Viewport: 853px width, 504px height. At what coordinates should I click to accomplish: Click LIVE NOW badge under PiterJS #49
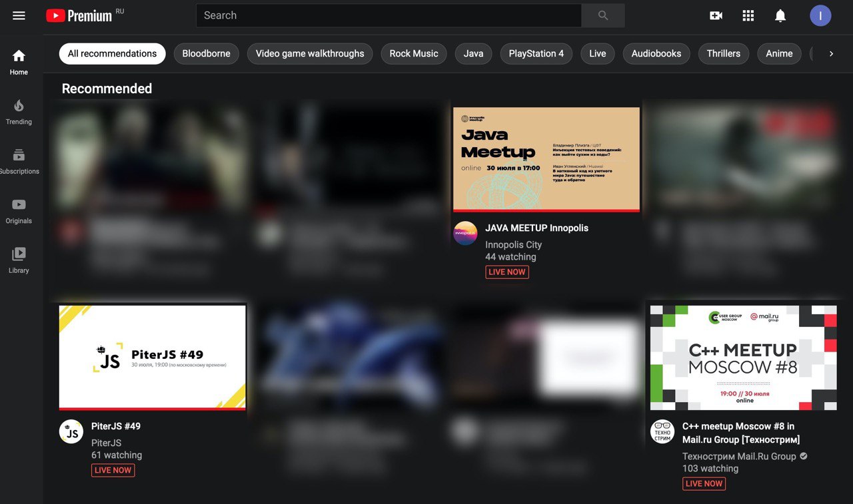pos(113,470)
